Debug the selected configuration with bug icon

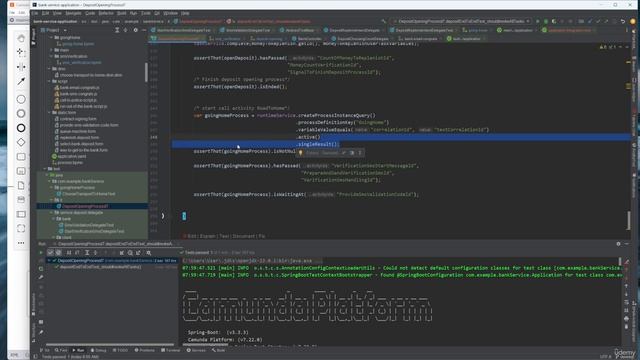tap(546, 21)
